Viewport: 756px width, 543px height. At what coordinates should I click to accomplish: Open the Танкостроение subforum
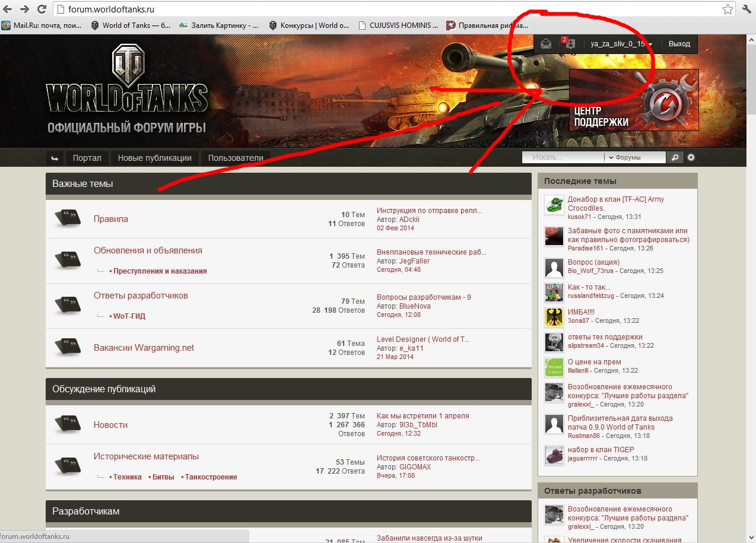click(211, 477)
